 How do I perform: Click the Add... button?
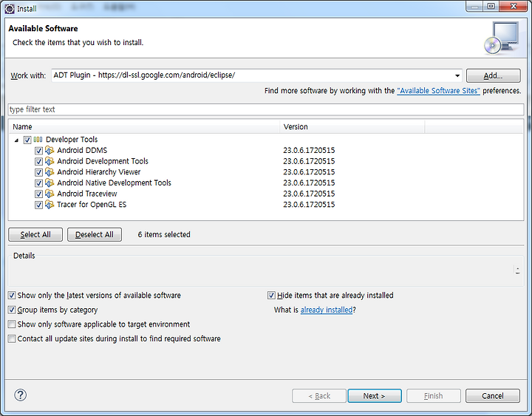tap(494, 75)
